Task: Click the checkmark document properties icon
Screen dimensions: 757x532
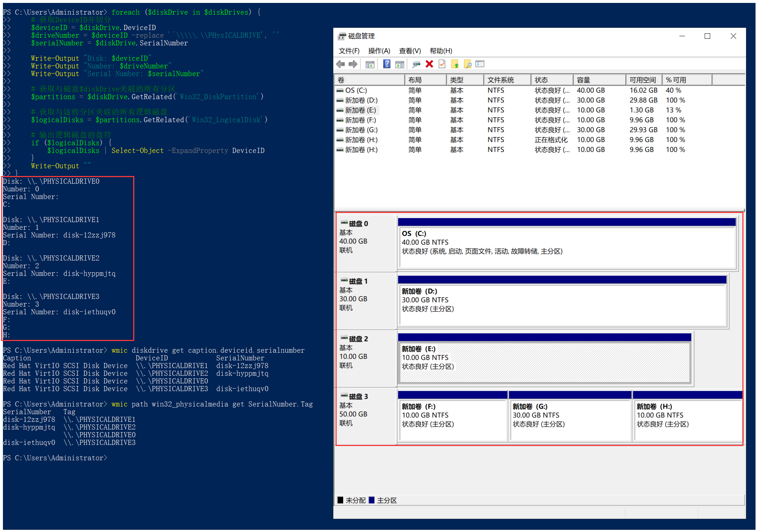Action: point(442,64)
